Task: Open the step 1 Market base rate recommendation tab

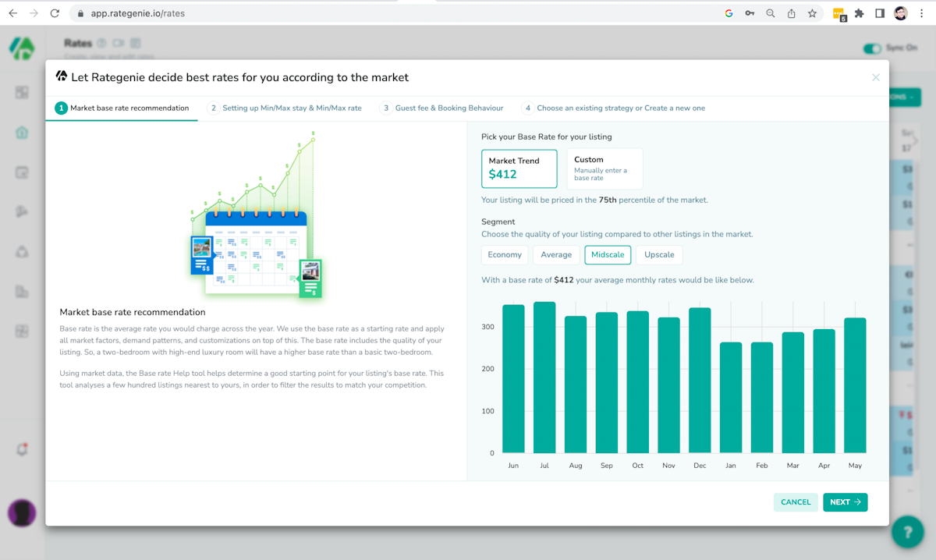Action: [x=122, y=108]
